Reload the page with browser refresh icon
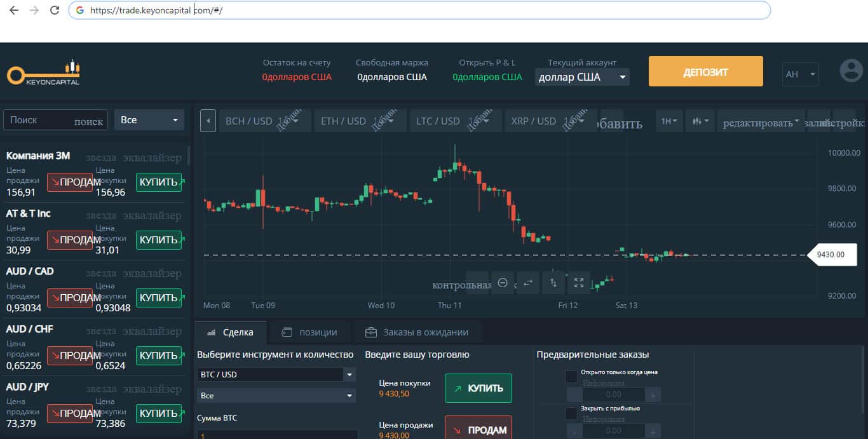 tap(55, 10)
